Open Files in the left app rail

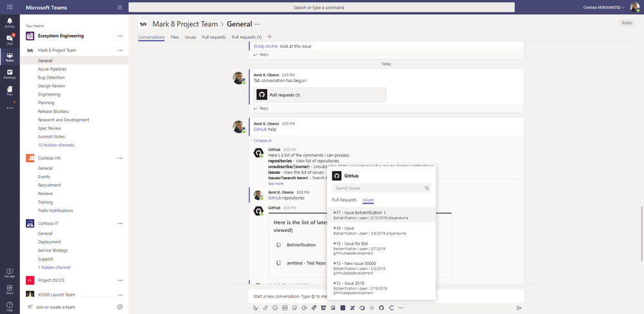(x=10, y=91)
